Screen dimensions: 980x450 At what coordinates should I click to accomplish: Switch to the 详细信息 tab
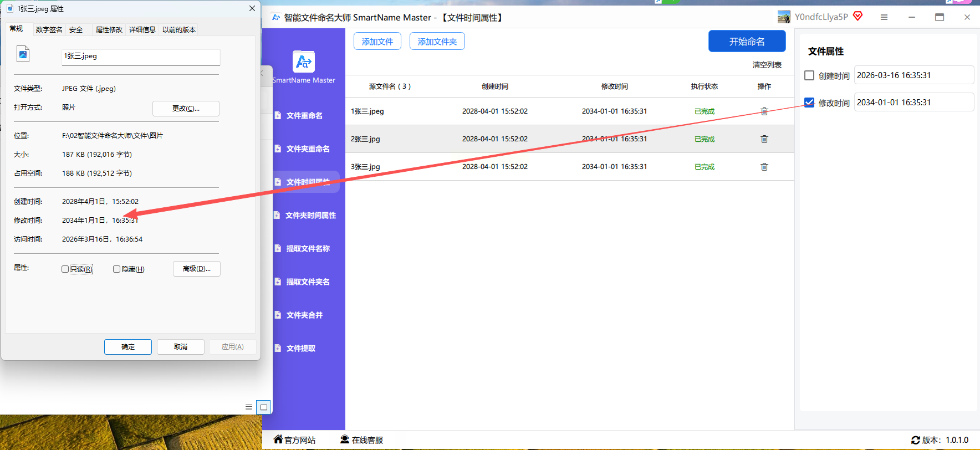coord(142,30)
